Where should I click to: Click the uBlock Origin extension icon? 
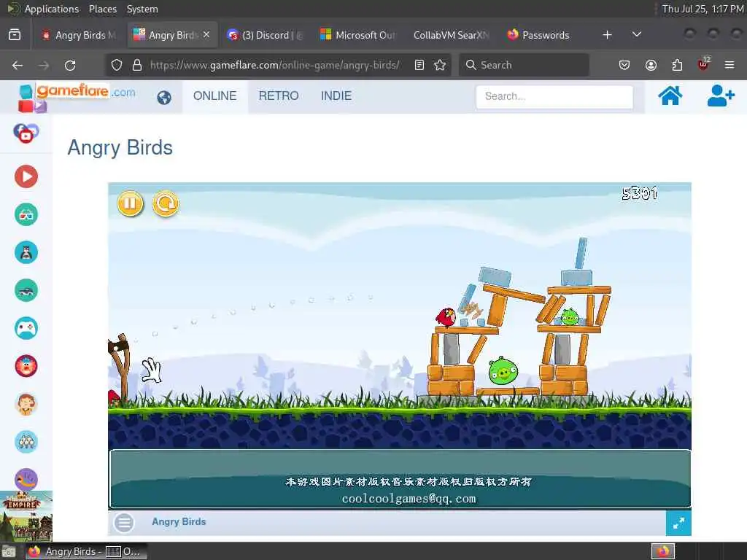[704, 64]
